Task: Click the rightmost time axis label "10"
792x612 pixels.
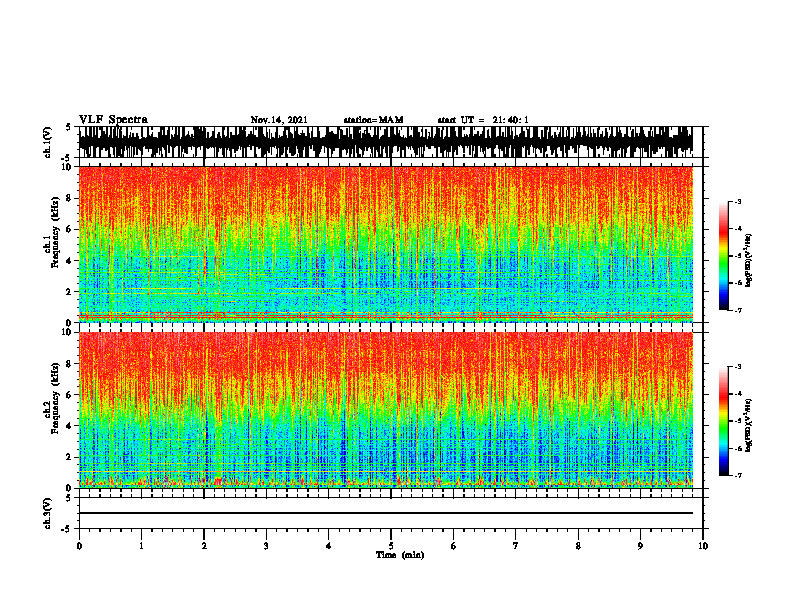Action: [703, 546]
